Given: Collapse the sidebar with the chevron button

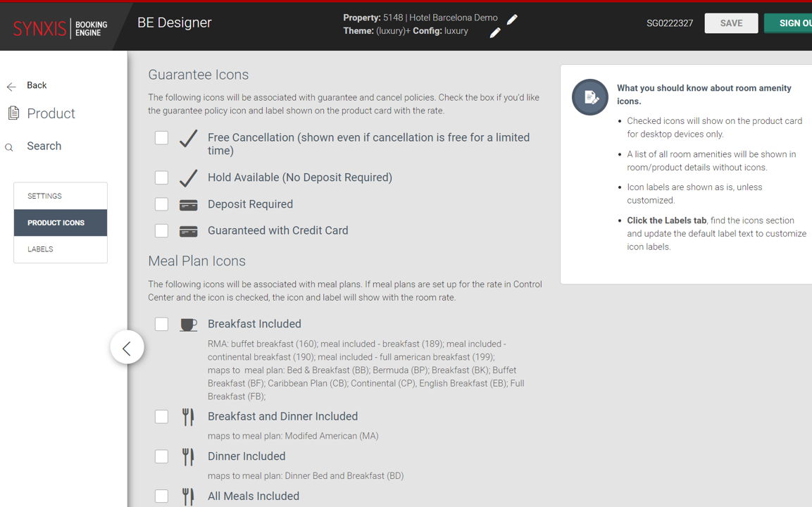Looking at the screenshot, I should [x=127, y=347].
